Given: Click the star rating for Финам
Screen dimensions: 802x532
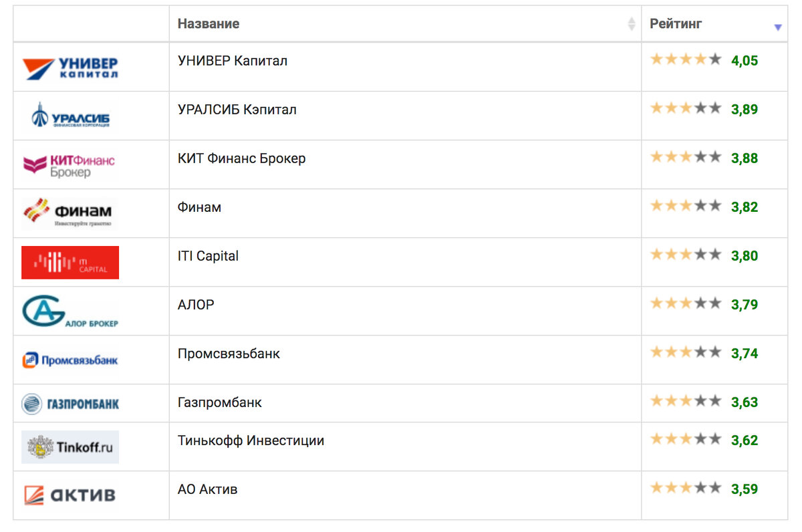Looking at the screenshot, I should (x=686, y=206).
